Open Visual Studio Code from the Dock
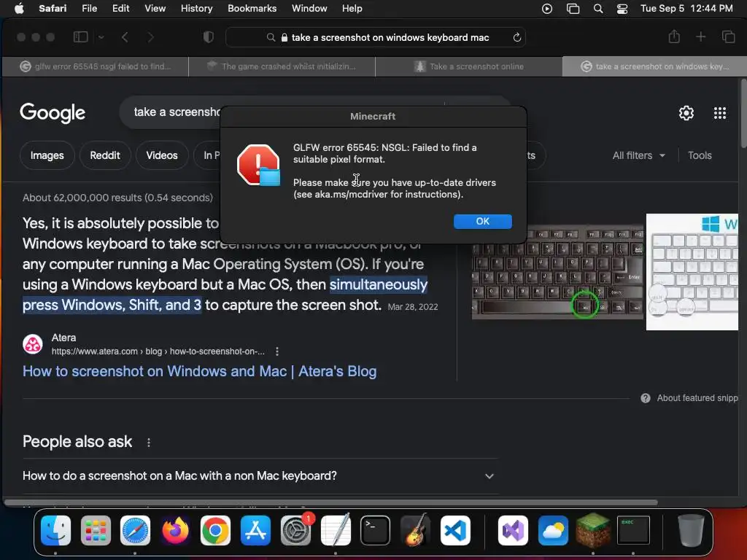The width and height of the screenshot is (747, 560). click(x=455, y=530)
